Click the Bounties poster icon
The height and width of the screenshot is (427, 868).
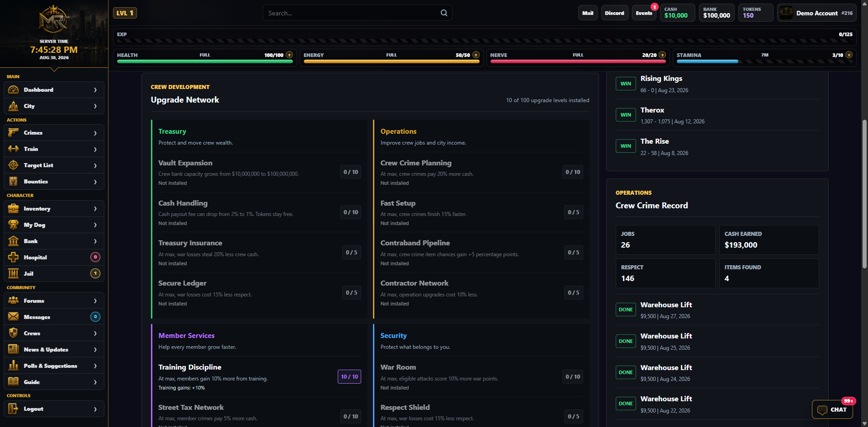14,182
